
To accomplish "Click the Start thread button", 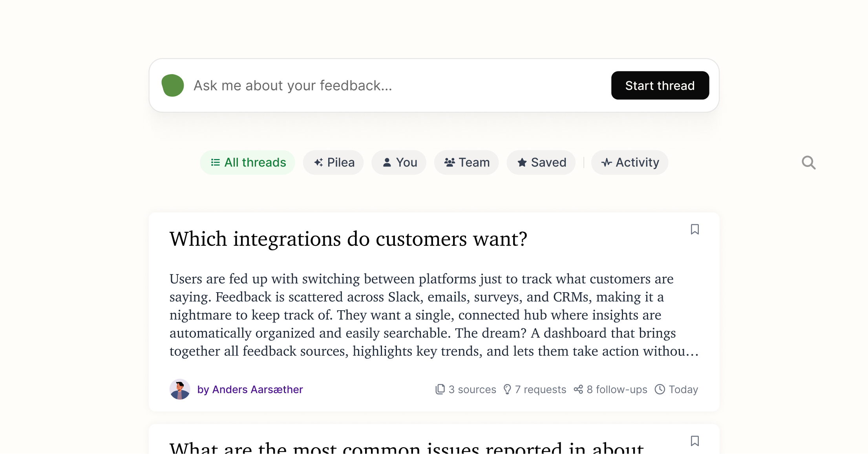I will click(660, 85).
